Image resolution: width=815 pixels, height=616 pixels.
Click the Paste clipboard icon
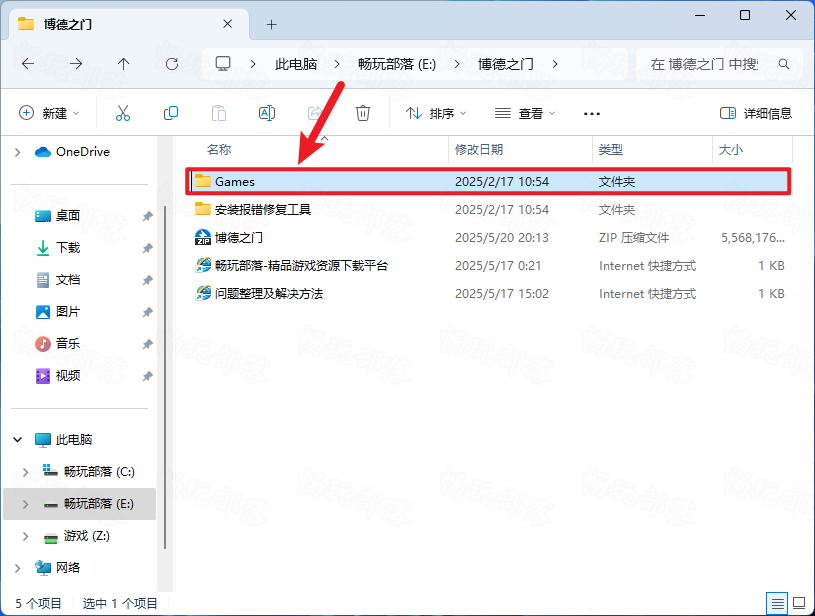(x=219, y=113)
